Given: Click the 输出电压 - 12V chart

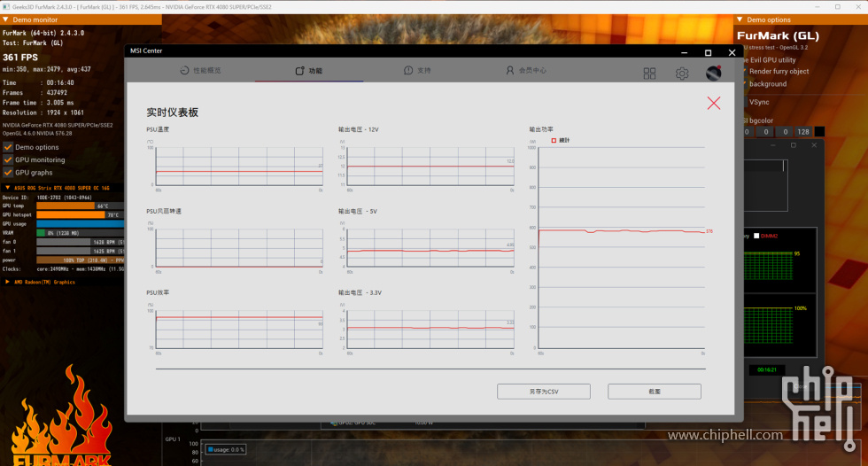Looking at the screenshot, I should pyautogui.click(x=430, y=166).
